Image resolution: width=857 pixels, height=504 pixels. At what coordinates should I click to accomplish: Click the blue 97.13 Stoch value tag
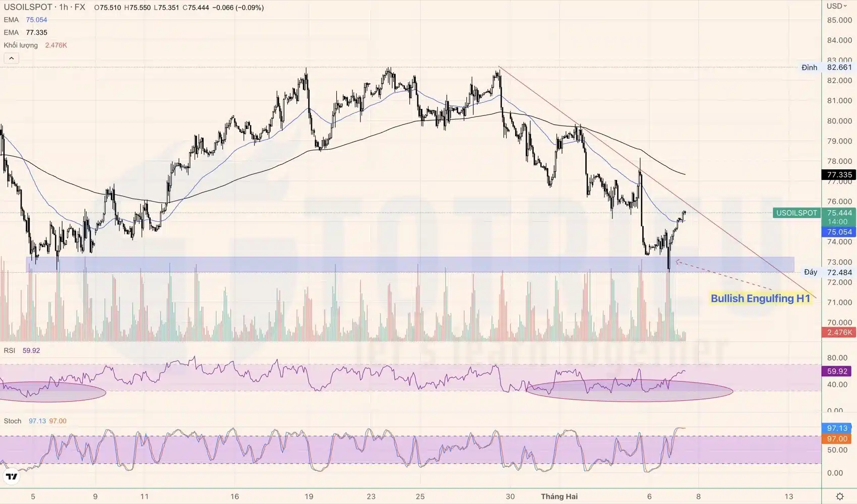coord(836,428)
